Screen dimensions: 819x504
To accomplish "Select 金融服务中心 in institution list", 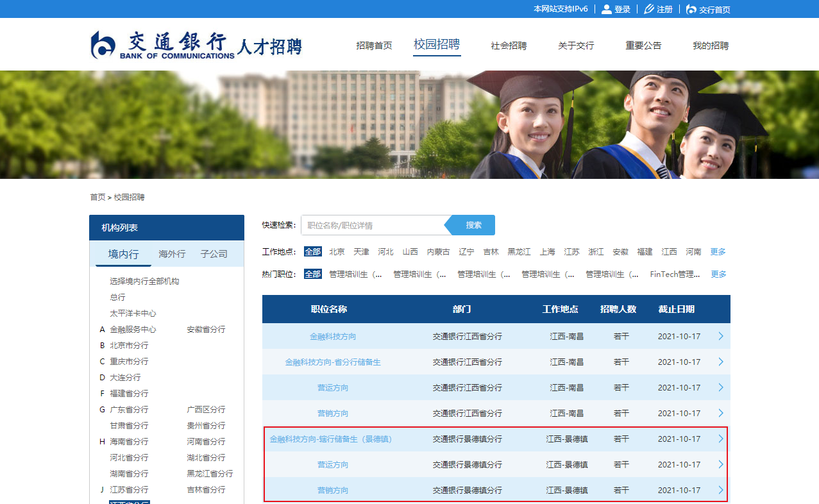I will click(x=133, y=330).
